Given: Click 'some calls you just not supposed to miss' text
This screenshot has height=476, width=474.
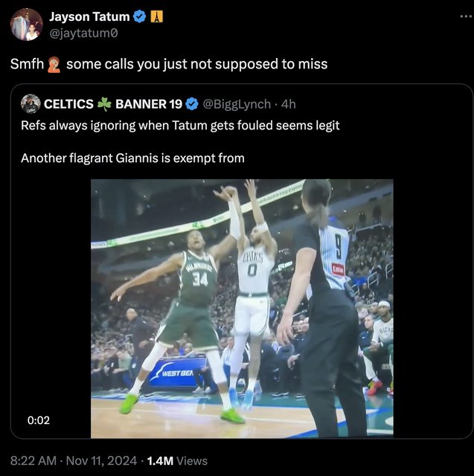Looking at the screenshot, I should pos(196,64).
